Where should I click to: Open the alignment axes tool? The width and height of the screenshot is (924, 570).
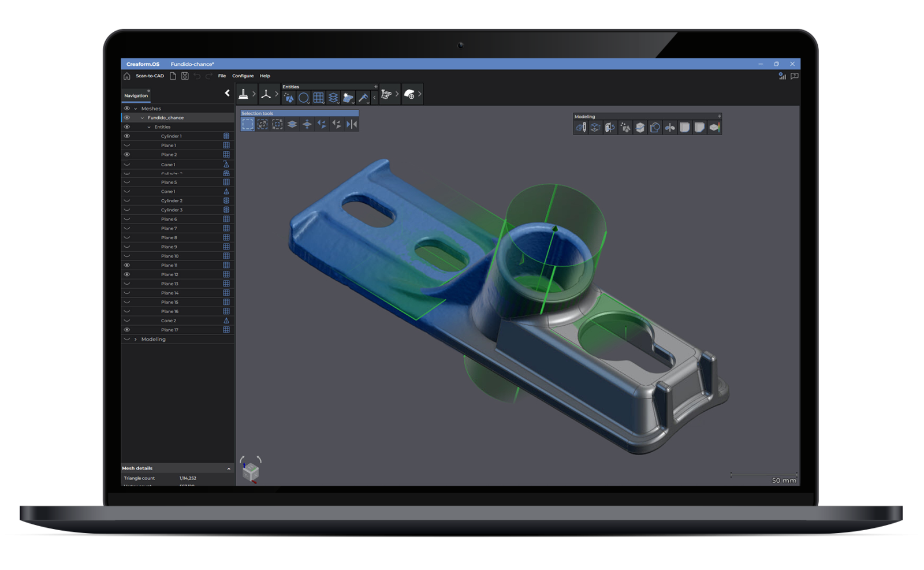click(266, 94)
